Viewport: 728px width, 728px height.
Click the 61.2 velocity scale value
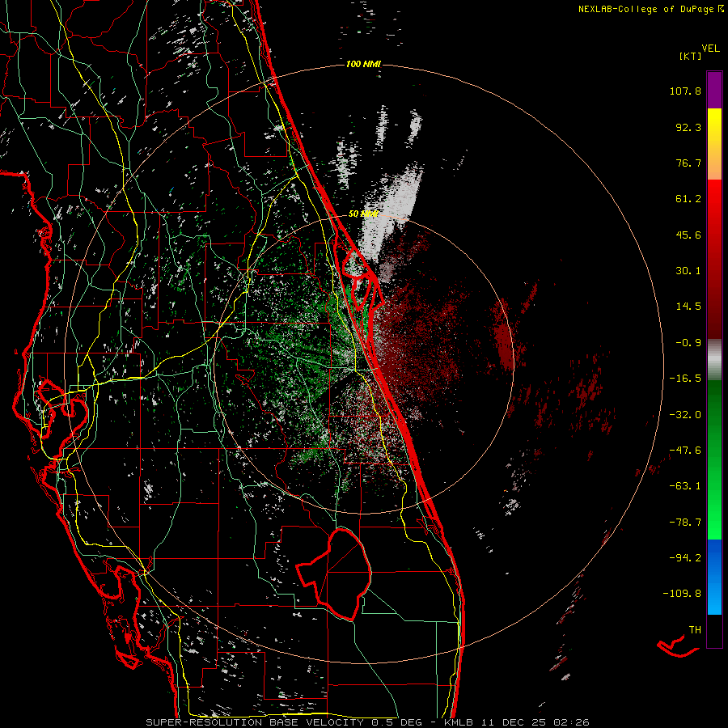coord(688,199)
